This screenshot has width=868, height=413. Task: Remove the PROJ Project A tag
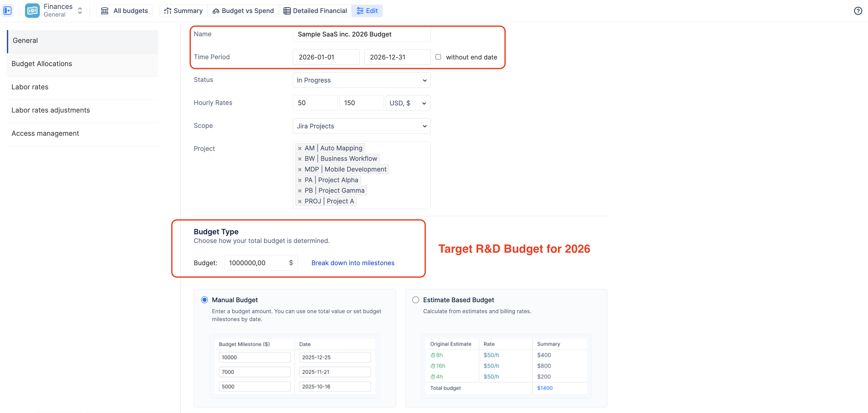tap(300, 202)
